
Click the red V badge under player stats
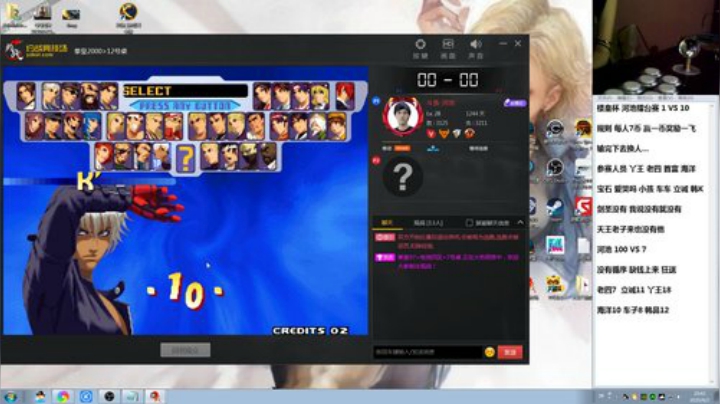(x=431, y=134)
